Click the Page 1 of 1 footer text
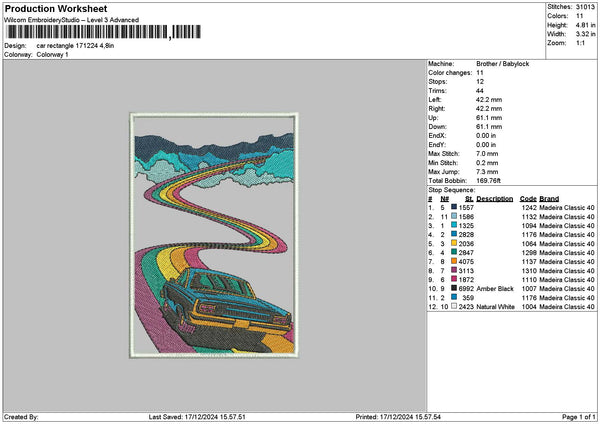This screenshot has width=600, height=424. pyautogui.click(x=573, y=416)
